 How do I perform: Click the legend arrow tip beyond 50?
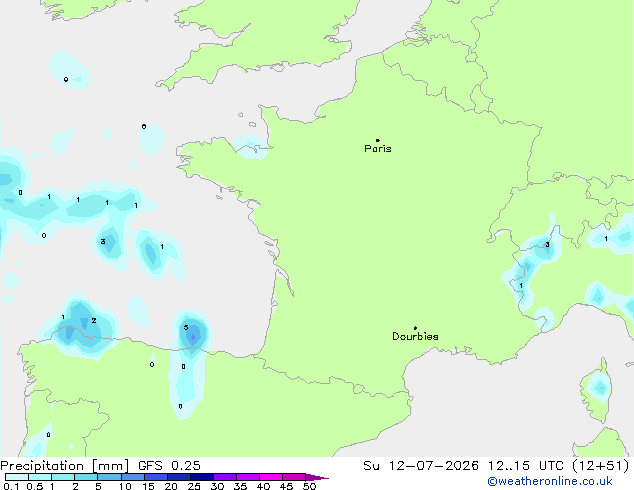(319, 477)
